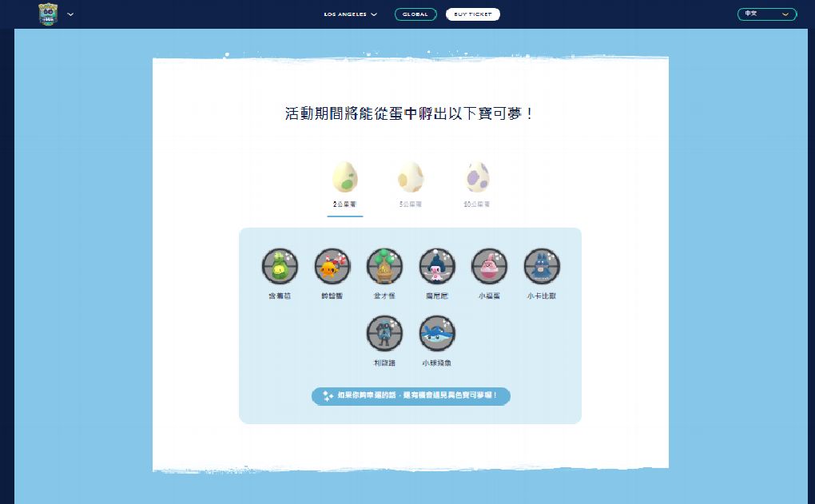Click the Happiny (小福蛋) Pokémon icon
Viewport: 815px width, 504px height.
pos(489,266)
